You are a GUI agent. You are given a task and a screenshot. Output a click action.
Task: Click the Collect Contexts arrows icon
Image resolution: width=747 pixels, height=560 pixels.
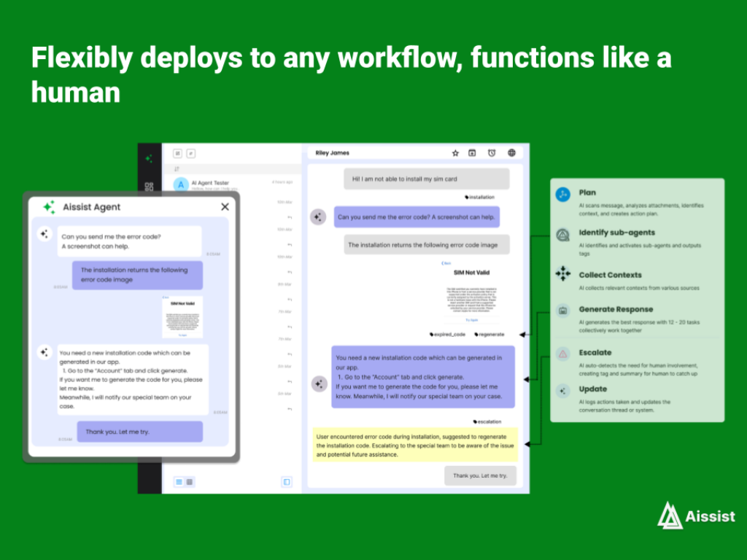[562, 274]
